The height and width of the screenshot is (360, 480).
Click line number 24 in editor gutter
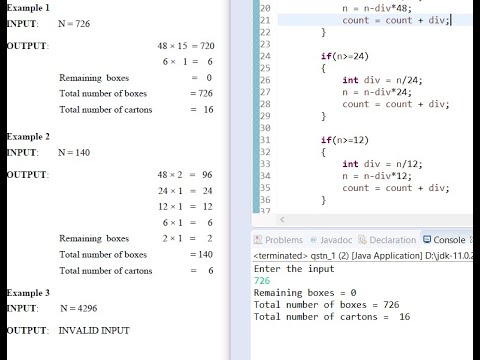265,56
